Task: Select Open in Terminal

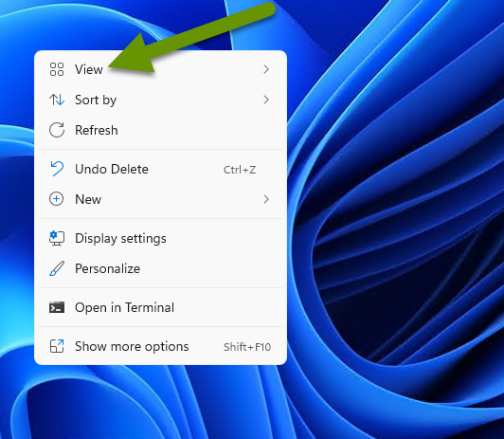Action: 160,307
